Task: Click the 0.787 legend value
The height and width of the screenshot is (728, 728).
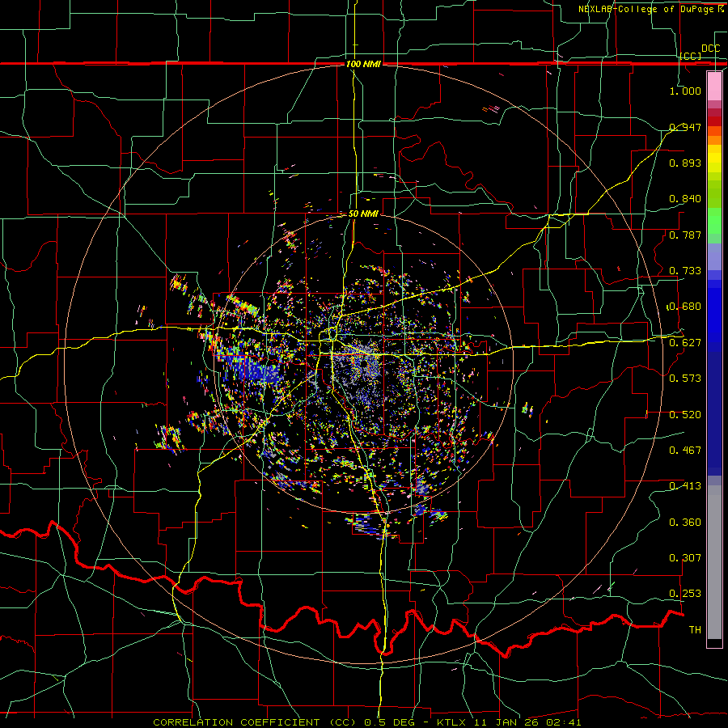Action: tap(685, 235)
